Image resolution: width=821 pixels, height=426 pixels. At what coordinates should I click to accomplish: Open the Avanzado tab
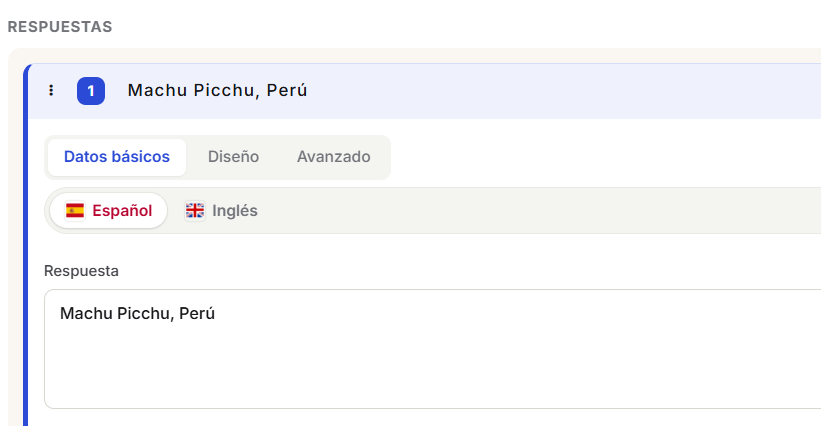click(x=334, y=157)
